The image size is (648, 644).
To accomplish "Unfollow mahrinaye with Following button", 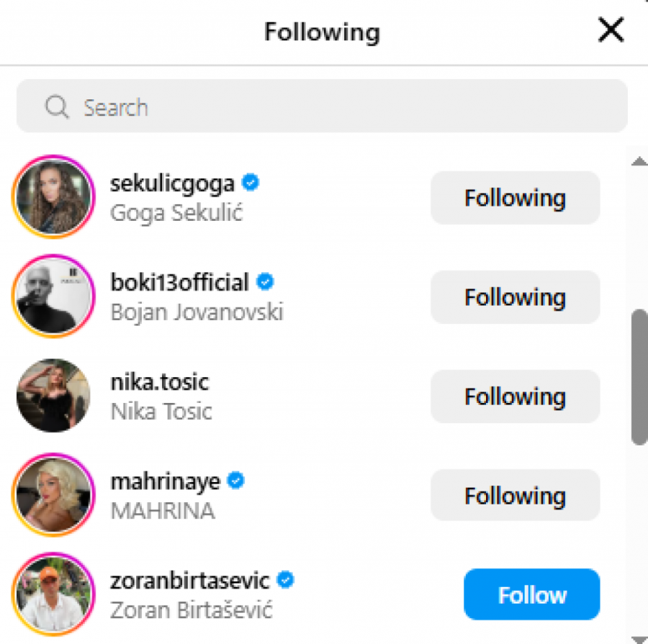I will pos(515,496).
